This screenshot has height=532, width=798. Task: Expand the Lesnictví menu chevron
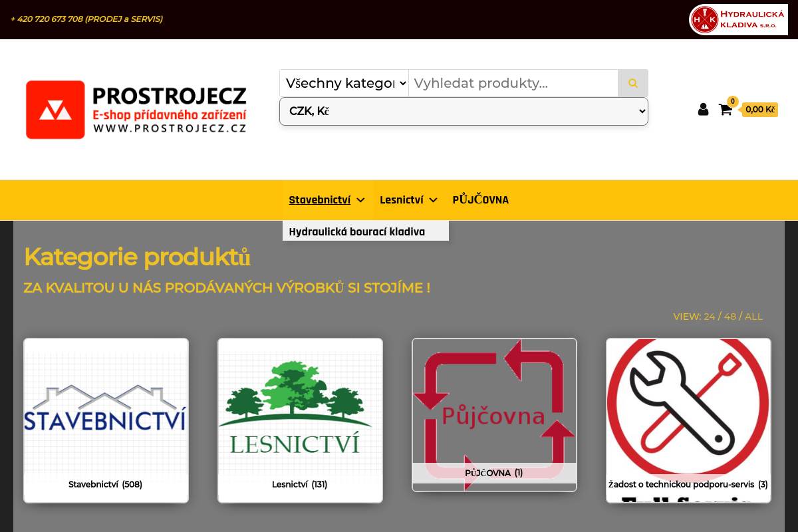coord(433,199)
